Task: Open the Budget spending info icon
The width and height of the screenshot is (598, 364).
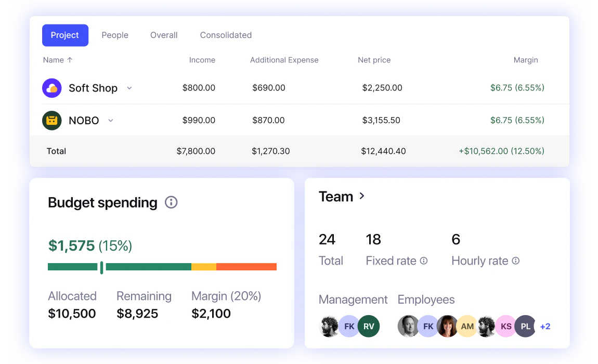Action: click(x=171, y=202)
